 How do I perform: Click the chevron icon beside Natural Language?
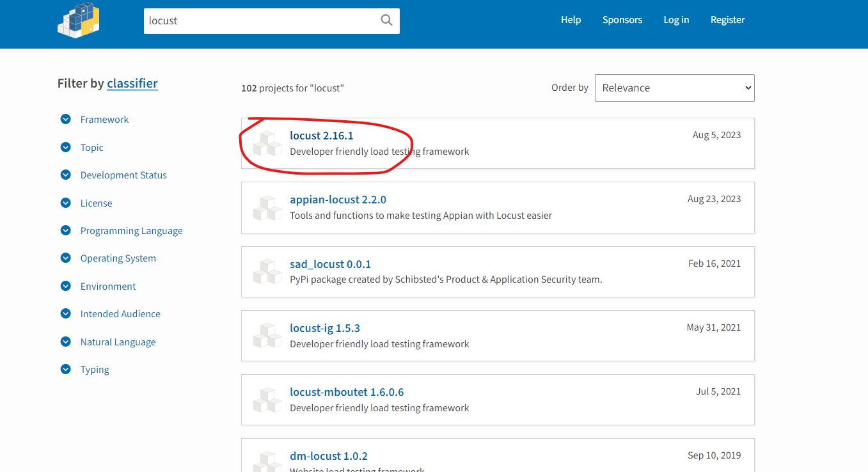[65, 342]
